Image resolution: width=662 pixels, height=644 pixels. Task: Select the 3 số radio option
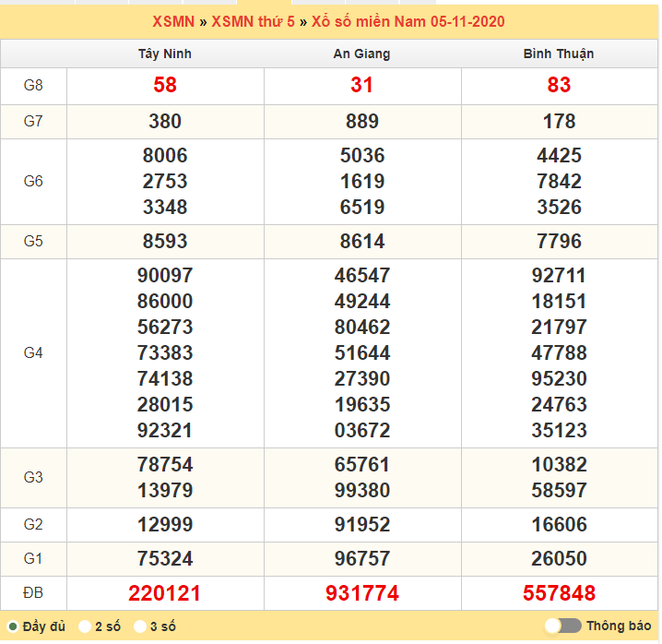[x=140, y=626]
